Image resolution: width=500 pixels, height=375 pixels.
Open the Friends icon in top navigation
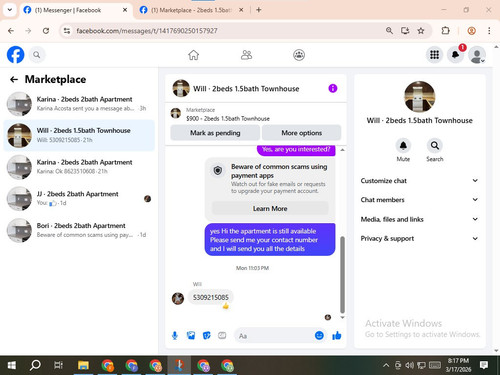(246, 55)
